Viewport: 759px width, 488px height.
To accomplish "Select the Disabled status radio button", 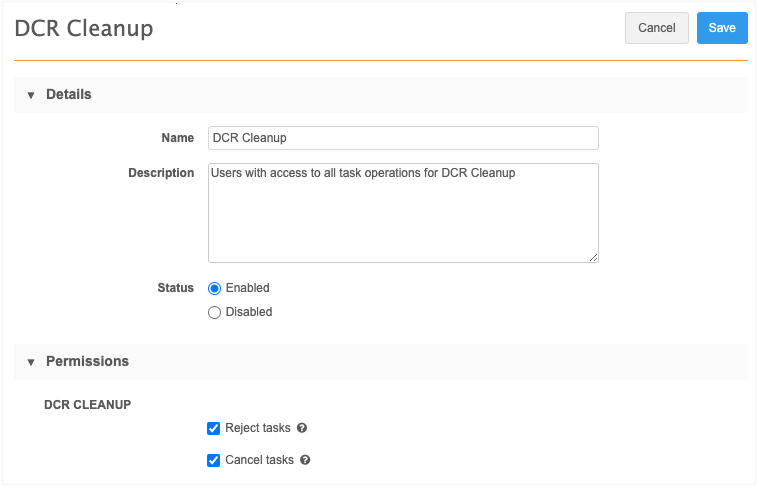I will 214,312.
